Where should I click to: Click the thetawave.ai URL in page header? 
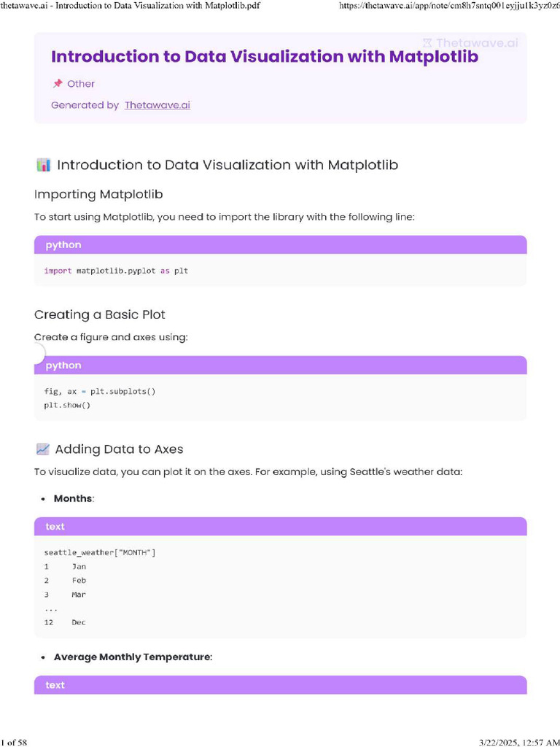[449, 7]
